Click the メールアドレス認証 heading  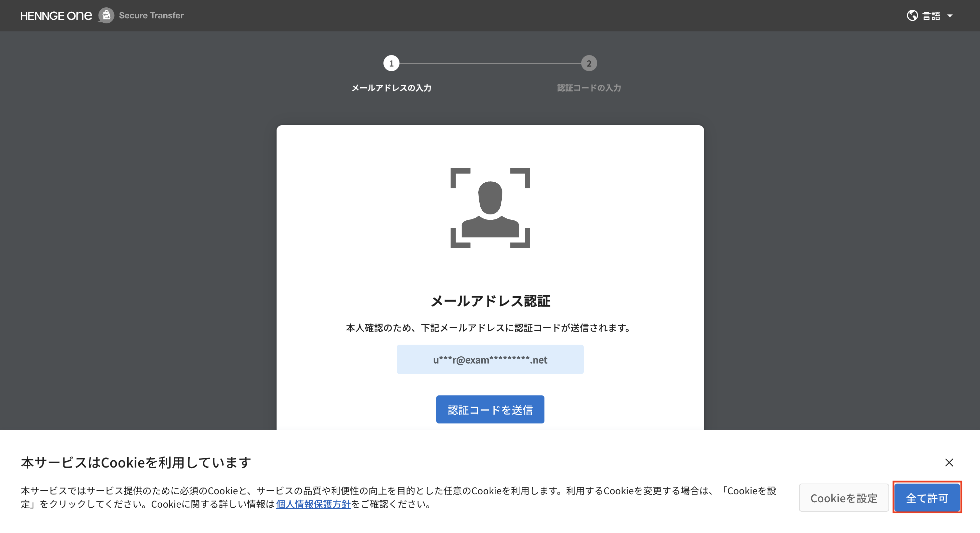490,301
